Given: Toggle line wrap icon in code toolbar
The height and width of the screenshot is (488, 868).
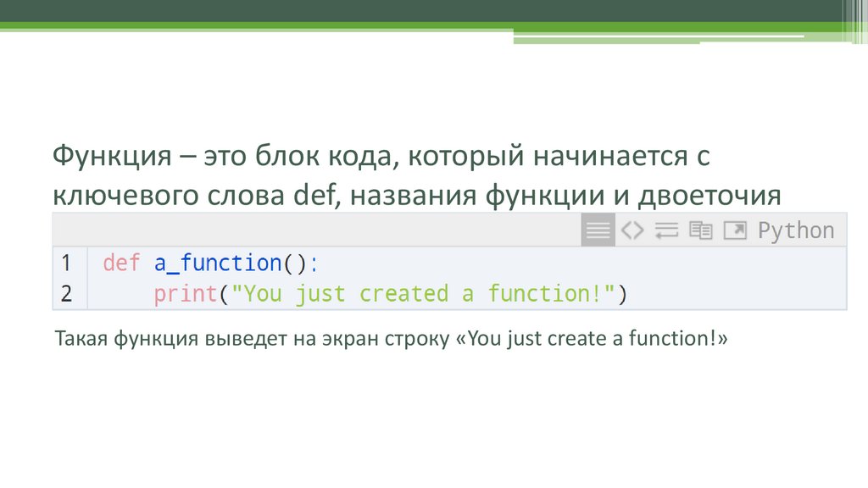Looking at the screenshot, I should click(x=666, y=230).
